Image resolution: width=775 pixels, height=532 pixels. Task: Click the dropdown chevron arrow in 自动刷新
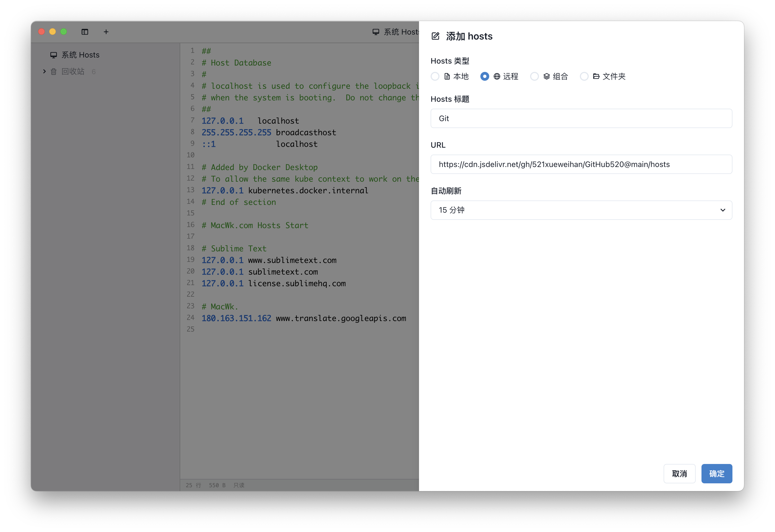click(723, 210)
